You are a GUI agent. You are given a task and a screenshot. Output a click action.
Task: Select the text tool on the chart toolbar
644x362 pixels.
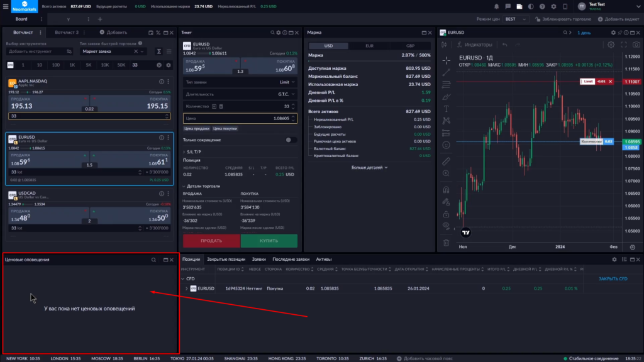click(x=447, y=109)
